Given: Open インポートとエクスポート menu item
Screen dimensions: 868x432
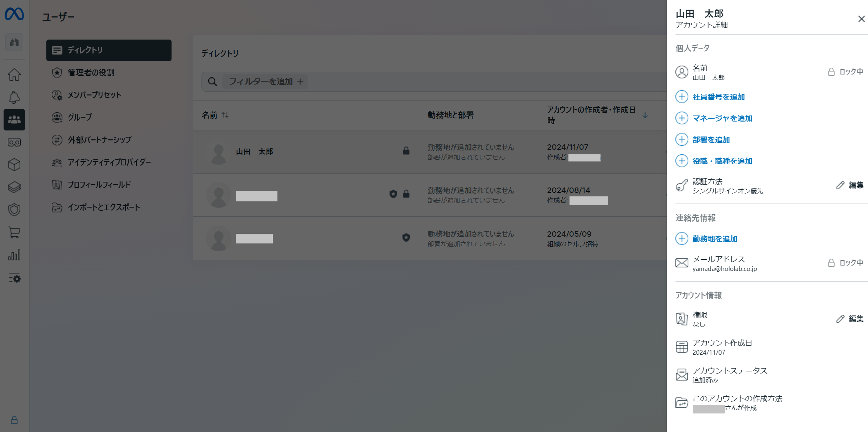Looking at the screenshot, I should coord(104,207).
